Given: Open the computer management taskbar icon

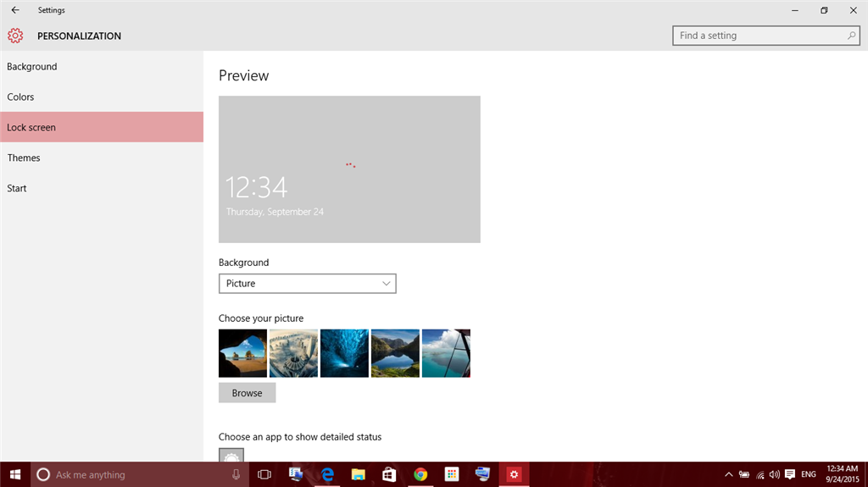Looking at the screenshot, I should (x=296, y=474).
